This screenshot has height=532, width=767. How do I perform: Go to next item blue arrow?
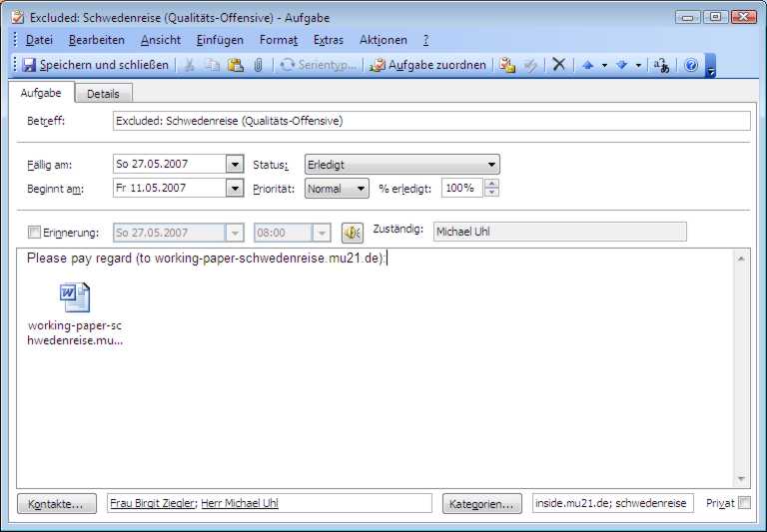622,65
